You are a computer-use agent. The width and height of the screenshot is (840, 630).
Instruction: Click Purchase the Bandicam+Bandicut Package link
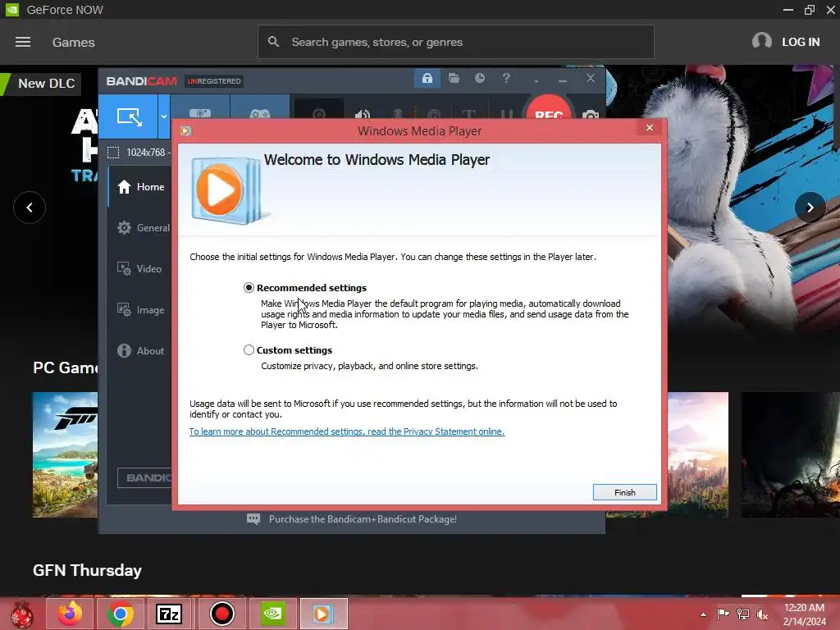click(363, 519)
